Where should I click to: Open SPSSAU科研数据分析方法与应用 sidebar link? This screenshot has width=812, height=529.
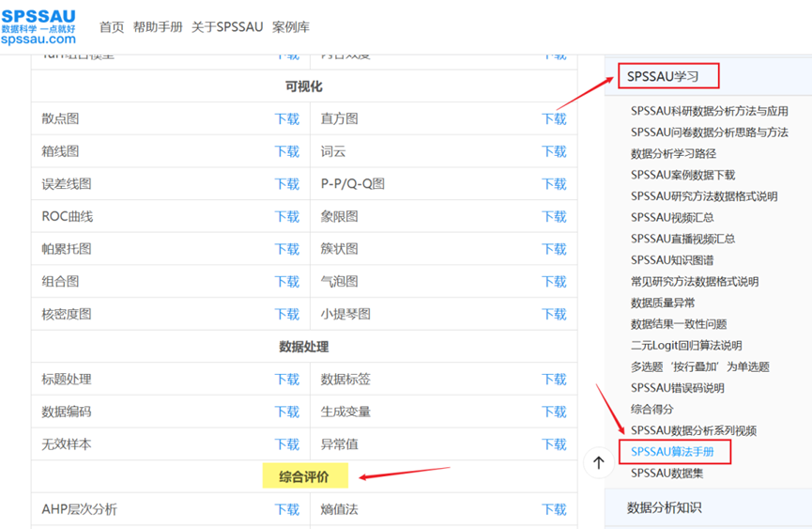[710, 111]
